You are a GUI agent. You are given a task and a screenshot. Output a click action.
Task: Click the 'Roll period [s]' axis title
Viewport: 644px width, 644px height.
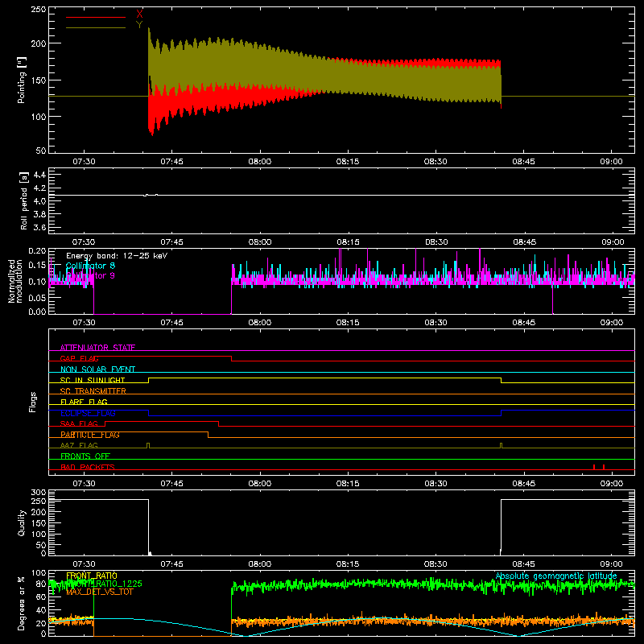[24, 200]
